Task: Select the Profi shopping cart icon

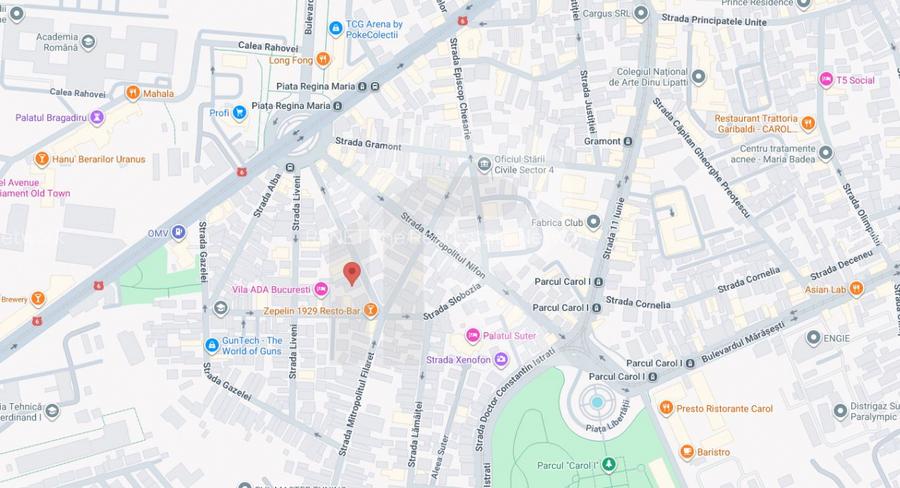Action: point(239,113)
